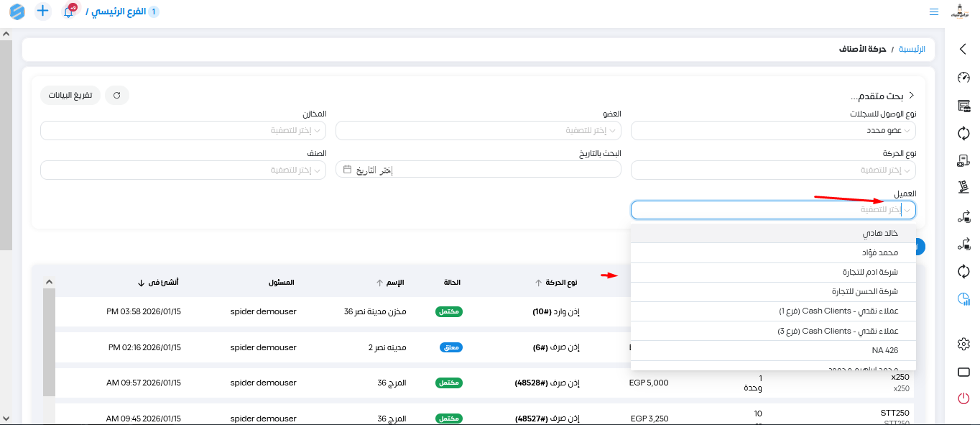
Task: Open the المخازن filter dropdown
Action: tap(183, 130)
